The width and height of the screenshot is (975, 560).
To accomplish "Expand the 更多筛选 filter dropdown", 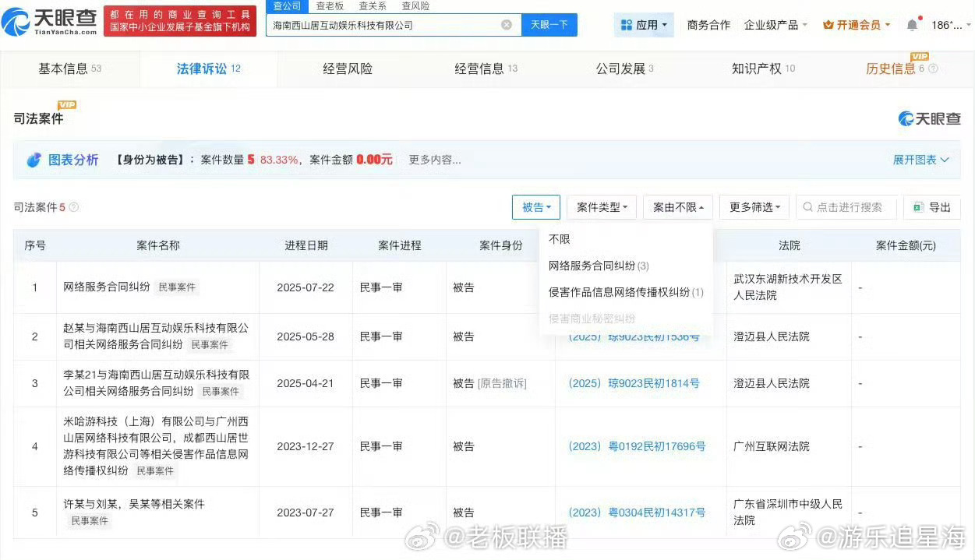I will (753, 207).
